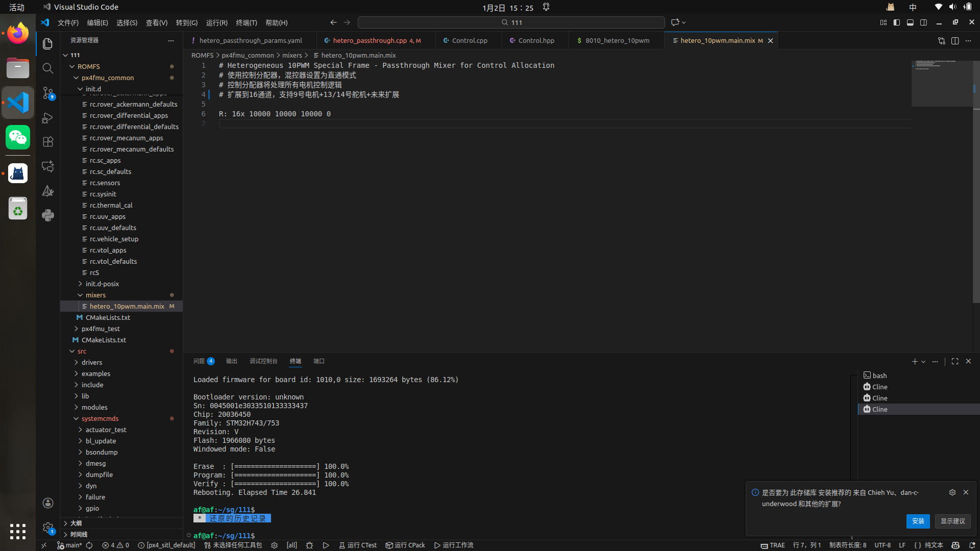Screen dimensions: 980x551
Task: Open the Extensions view
Action: (x=47, y=142)
